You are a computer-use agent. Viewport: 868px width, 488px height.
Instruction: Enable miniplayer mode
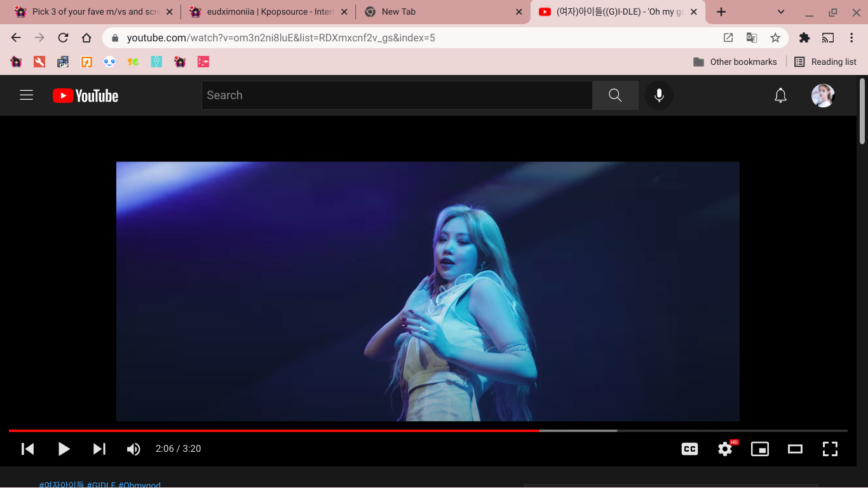760,449
